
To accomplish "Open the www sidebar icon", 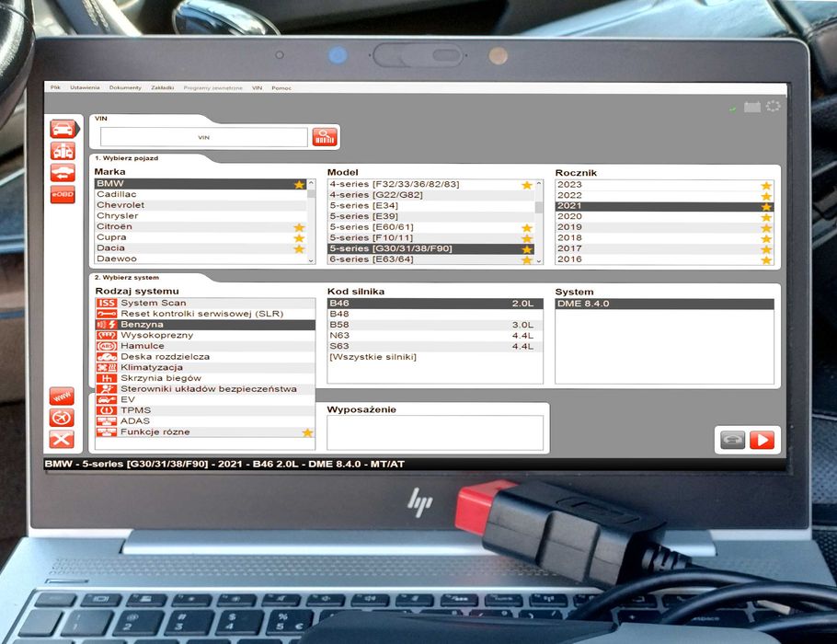I will click(x=62, y=397).
